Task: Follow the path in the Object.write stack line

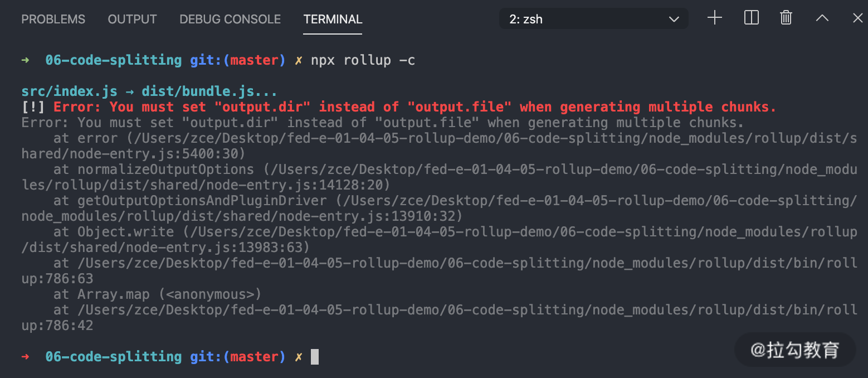Action: pos(439,239)
